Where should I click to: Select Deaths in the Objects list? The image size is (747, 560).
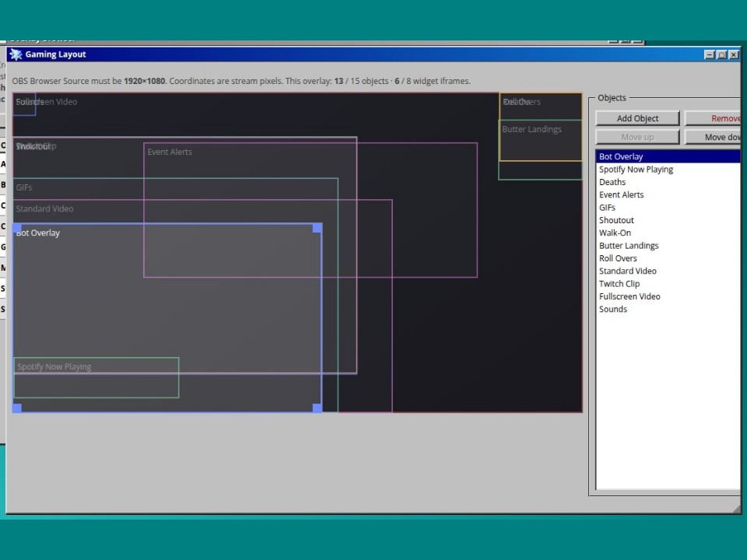tap(668, 182)
